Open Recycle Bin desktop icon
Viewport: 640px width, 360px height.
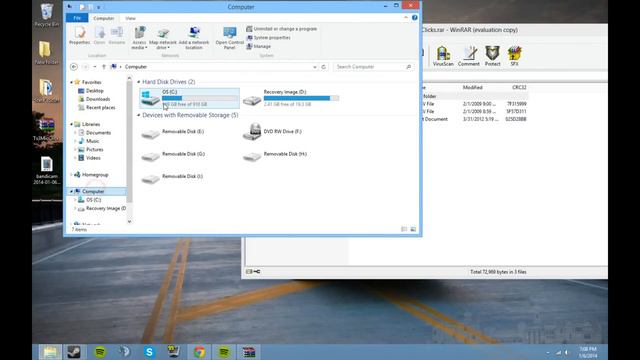47,15
